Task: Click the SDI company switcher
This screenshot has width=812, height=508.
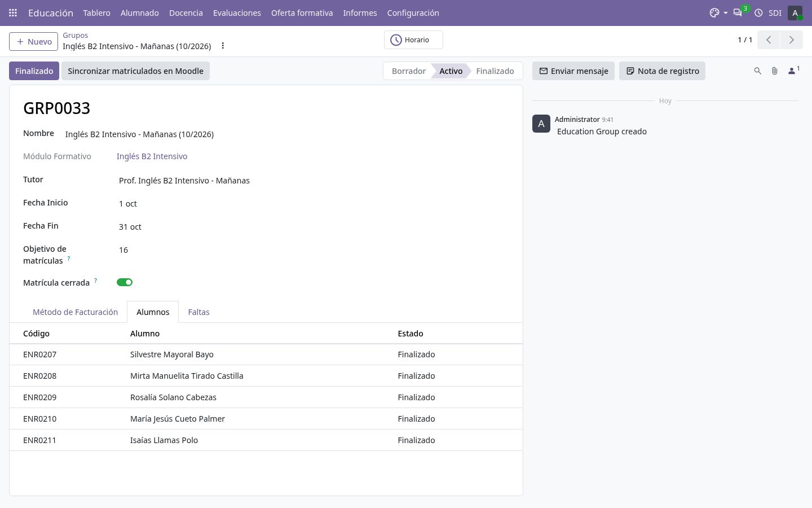Action: click(x=775, y=12)
